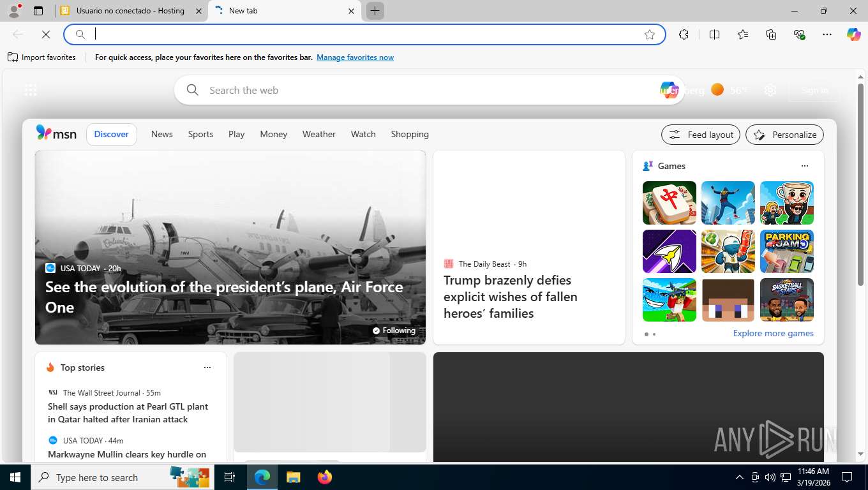Open File Explorer from the taskbar
Viewport: 868px width, 490px height.
coord(293,477)
